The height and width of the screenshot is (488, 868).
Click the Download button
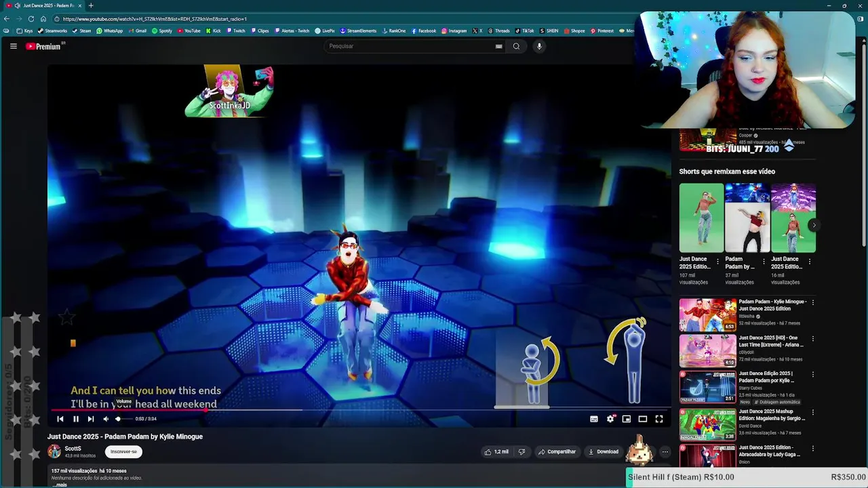604,451
